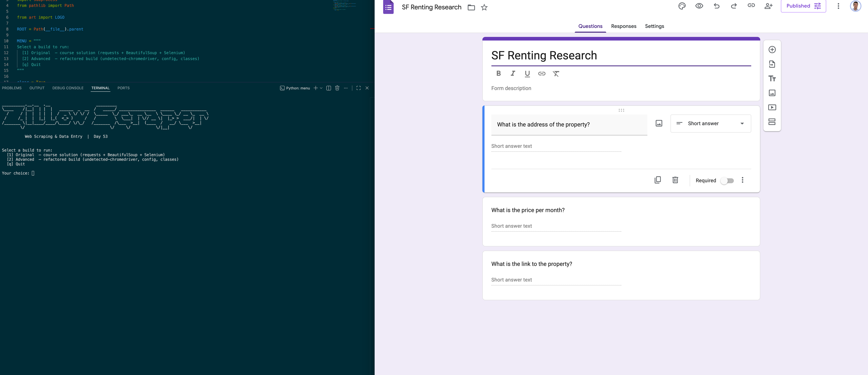Open the Short answer type dropdown
This screenshot has width=868, height=375.
[710, 124]
